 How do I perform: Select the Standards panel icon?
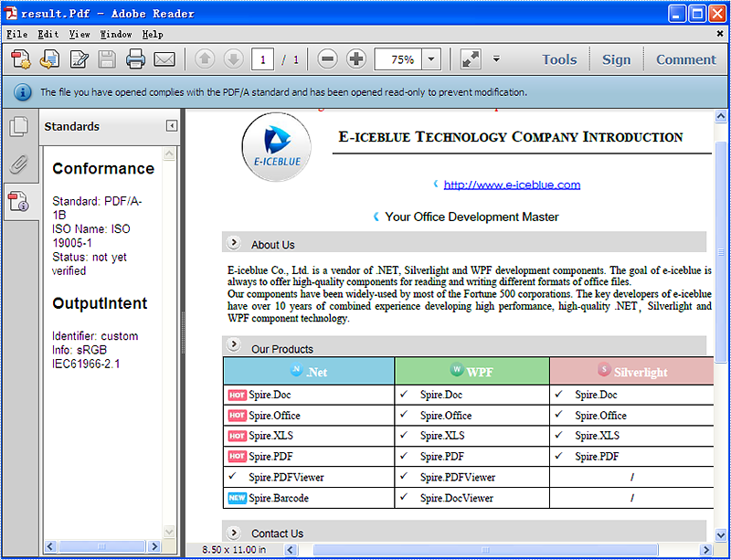[x=19, y=201]
